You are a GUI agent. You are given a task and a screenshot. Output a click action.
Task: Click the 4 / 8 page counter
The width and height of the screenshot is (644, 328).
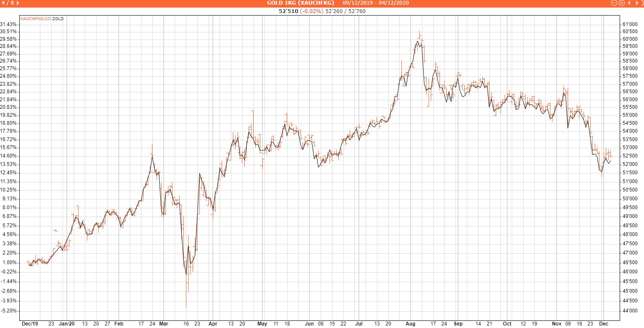point(8,3)
